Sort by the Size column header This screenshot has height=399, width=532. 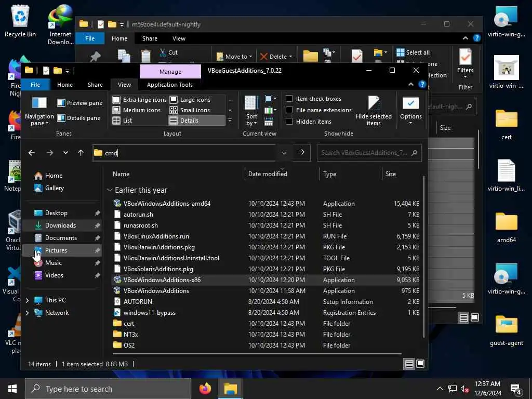(391, 174)
